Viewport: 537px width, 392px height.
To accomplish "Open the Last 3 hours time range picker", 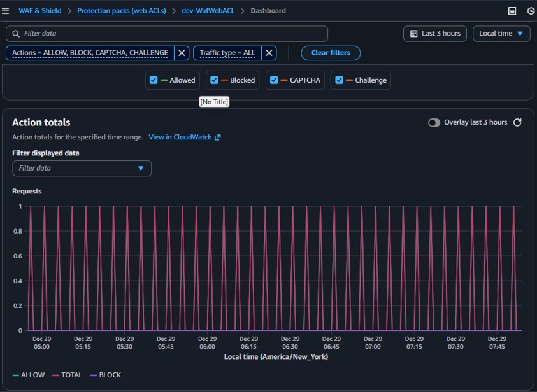I will (x=435, y=34).
